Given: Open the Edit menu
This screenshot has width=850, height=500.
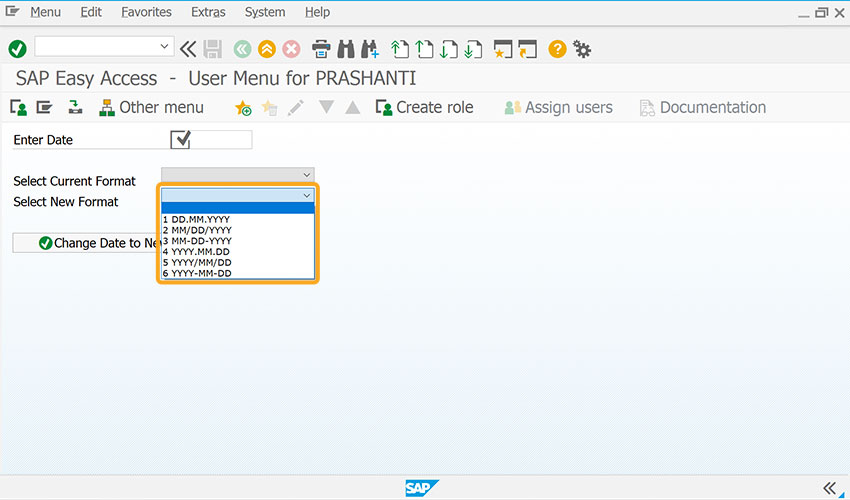Looking at the screenshot, I should [91, 12].
